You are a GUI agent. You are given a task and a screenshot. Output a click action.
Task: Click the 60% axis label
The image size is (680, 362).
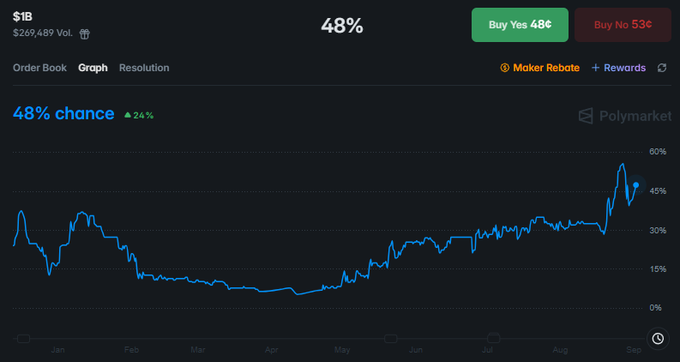click(657, 151)
